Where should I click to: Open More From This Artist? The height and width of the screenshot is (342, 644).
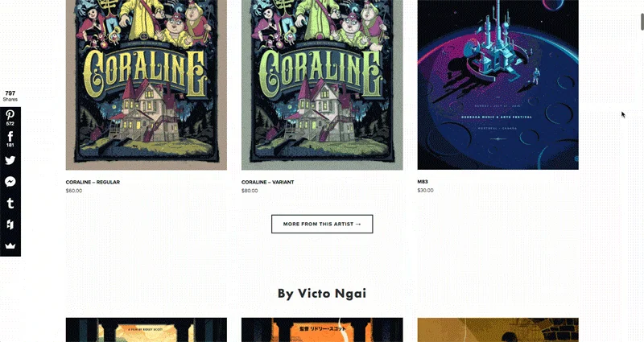(322, 224)
